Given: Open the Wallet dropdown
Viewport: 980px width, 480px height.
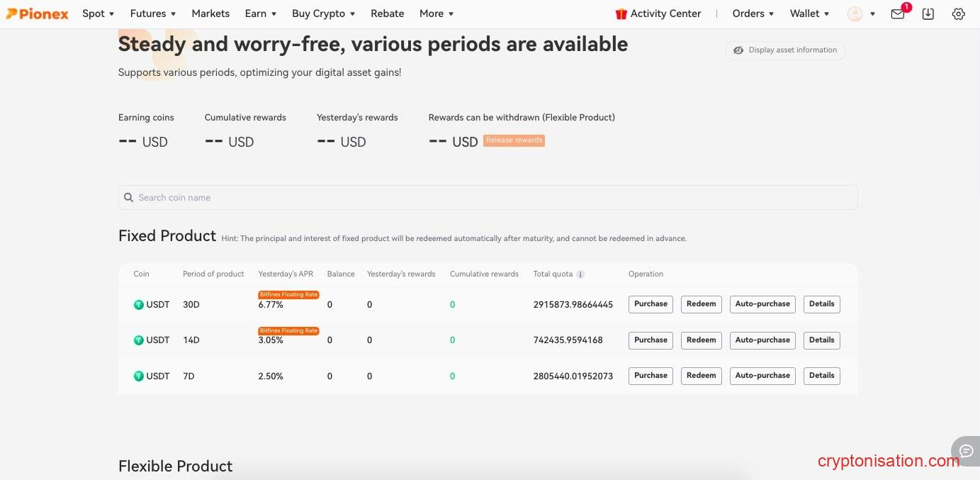Looking at the screenshot, I should pos(809,13).
